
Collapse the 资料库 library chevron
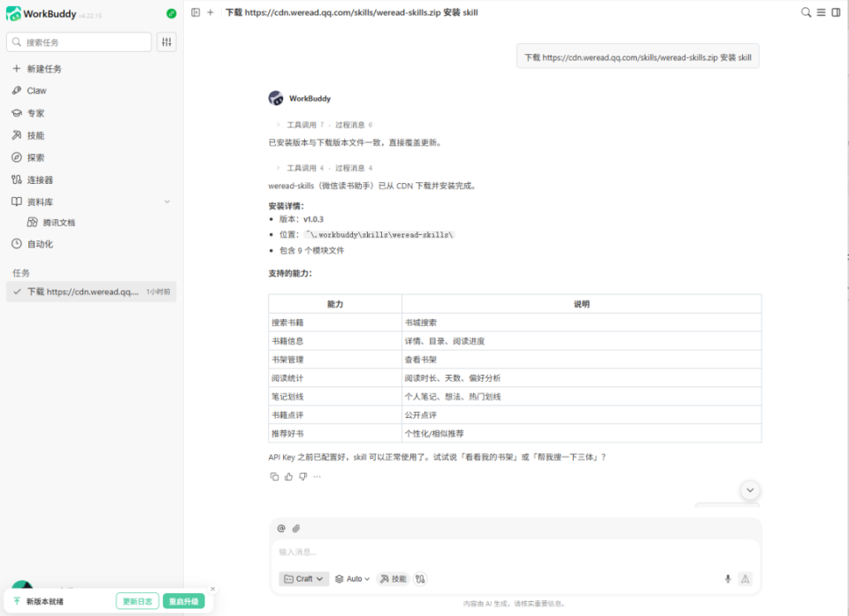(x=167, y=202)
